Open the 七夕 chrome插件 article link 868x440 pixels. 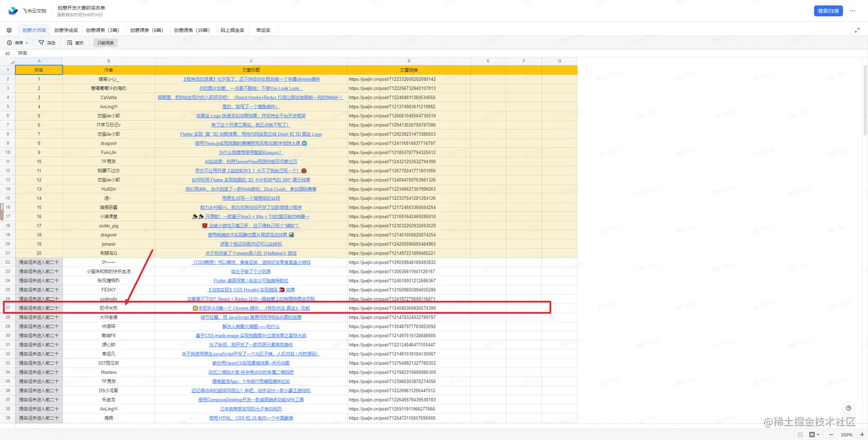click(251, 79)
